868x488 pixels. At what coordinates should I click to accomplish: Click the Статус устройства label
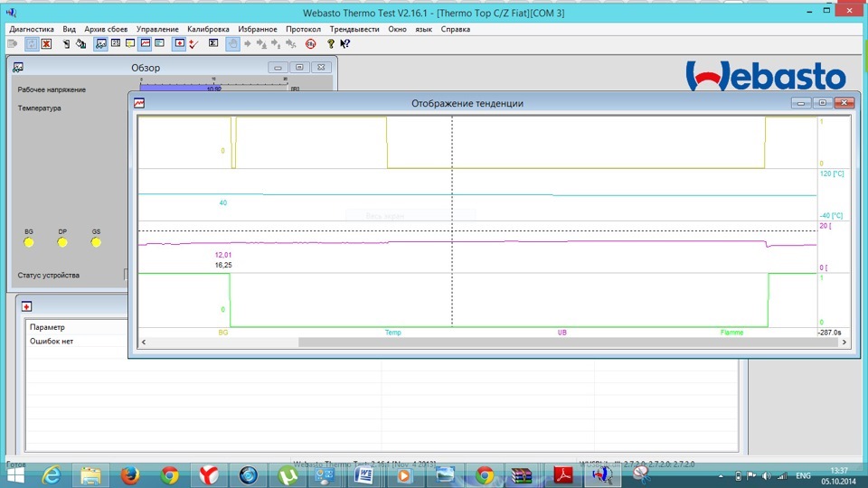[x=48, y=275]
